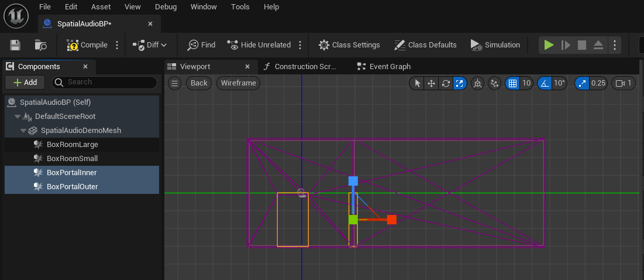Click the Save blueprint icon
The image size is (644, 280).
pyautogui.click(x=15, y=45)
